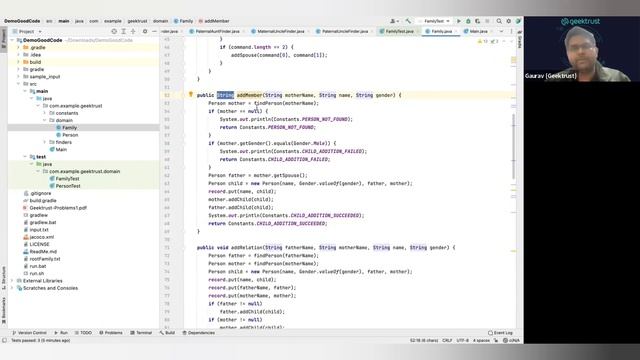Click the Gradle tool window button on the right edge

[x=520, y=40]
